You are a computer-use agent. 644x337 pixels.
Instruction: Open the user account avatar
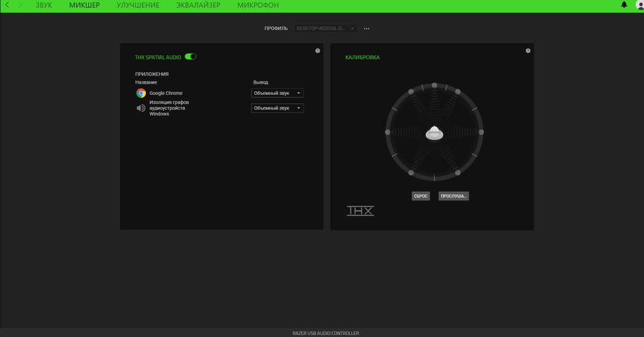[x=640, y=4]
